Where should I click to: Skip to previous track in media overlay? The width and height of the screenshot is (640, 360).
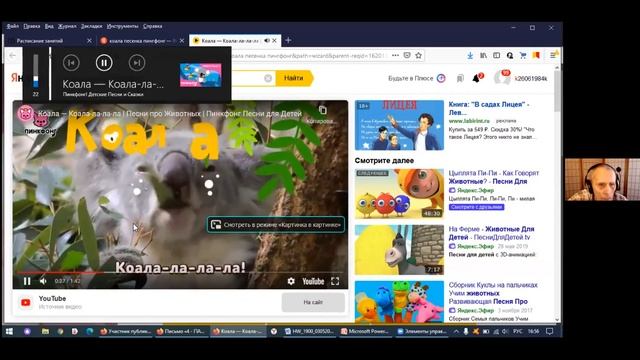[71, 63]
